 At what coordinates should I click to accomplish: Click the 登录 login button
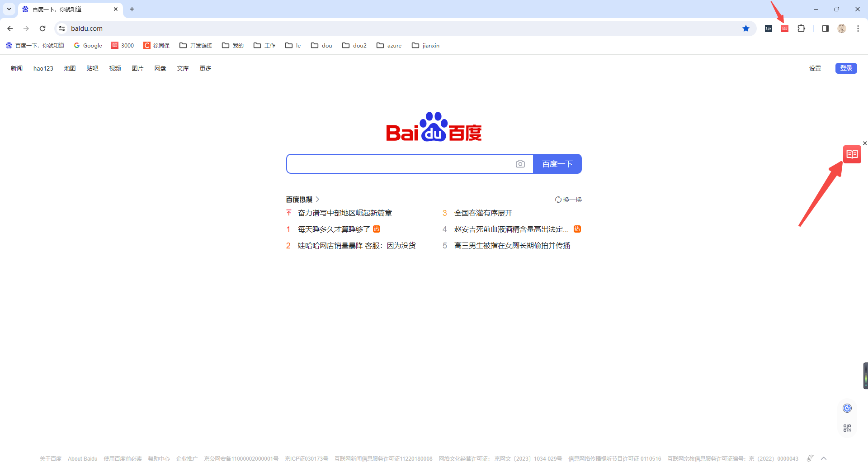tap(846, 68)
